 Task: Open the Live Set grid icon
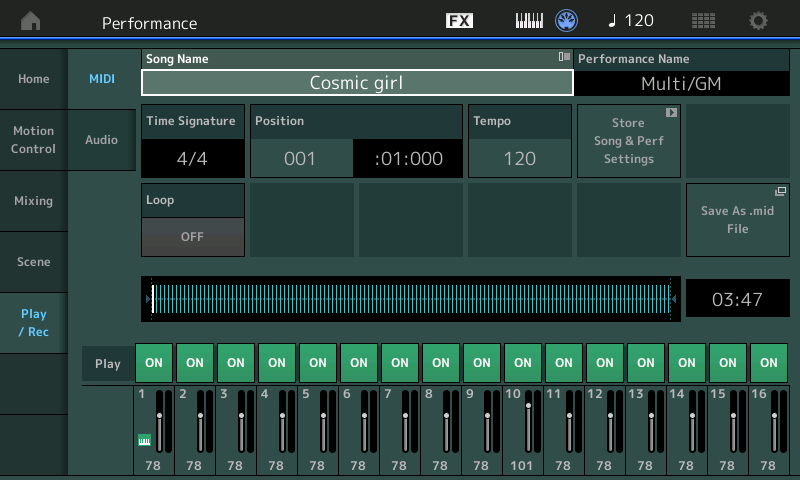click(x=703, y=21)
